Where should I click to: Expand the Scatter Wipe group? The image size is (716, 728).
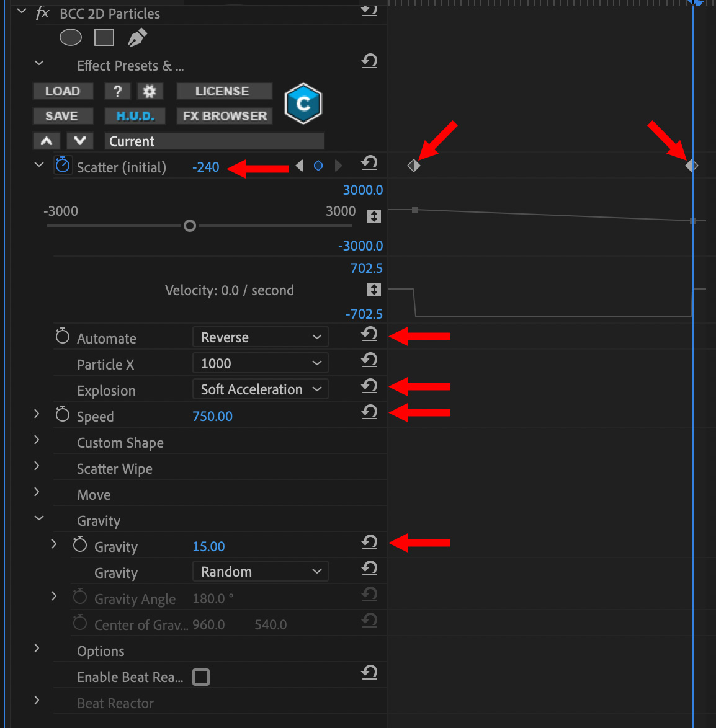pyautogui.click(x=37, y=466)
